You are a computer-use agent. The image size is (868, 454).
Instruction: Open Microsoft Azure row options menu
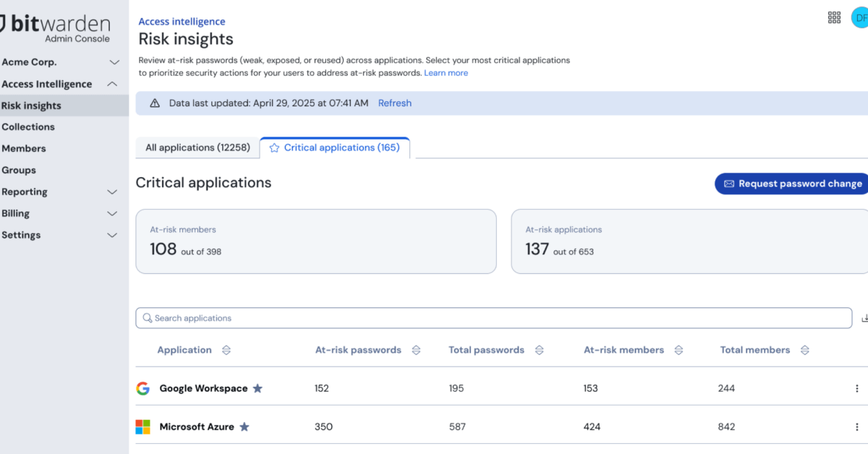[857, 427]
